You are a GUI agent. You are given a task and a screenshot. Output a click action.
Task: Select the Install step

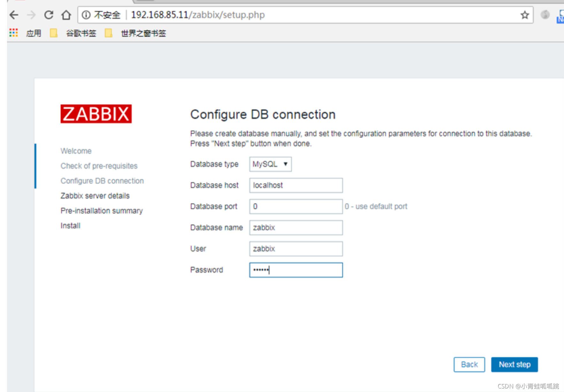pyautogui.click(x=71, y=226)
